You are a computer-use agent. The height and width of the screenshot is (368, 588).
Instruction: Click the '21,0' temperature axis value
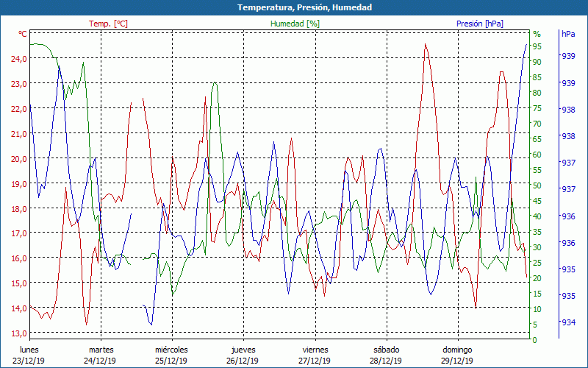[19, 134]
